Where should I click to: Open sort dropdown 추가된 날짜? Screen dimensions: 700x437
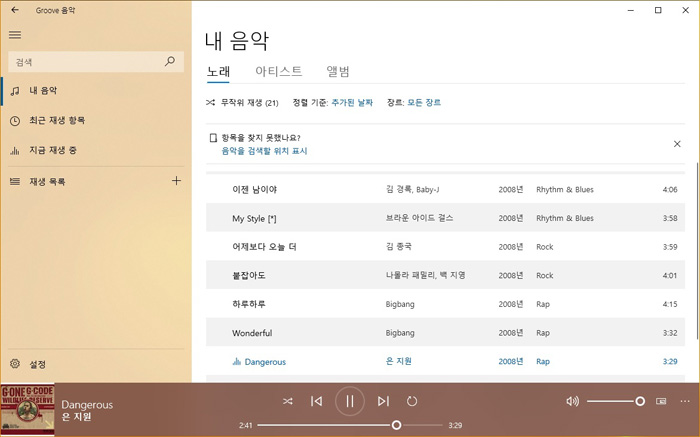[352, 103]
